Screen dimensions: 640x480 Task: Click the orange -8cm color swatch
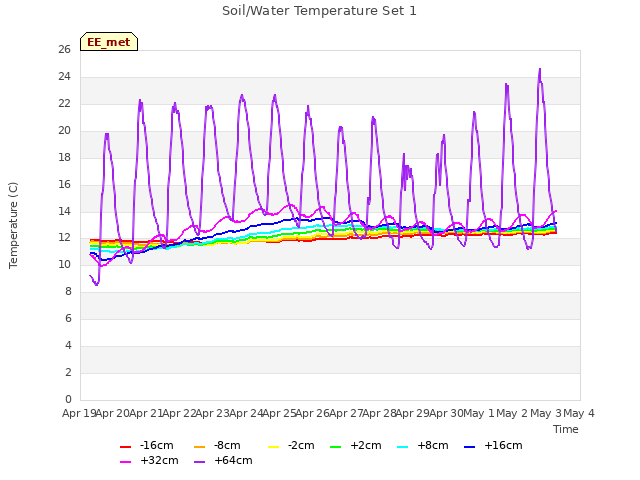pos(200,447)
